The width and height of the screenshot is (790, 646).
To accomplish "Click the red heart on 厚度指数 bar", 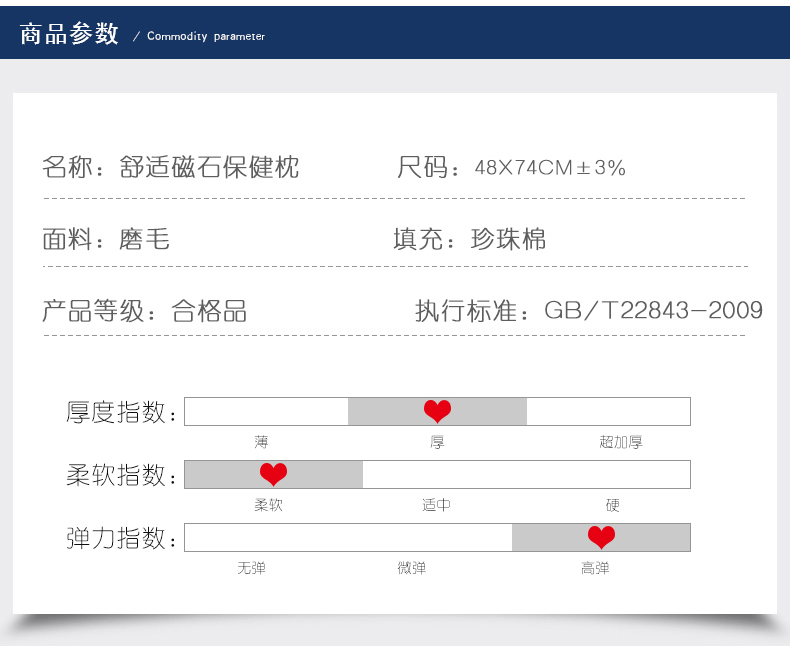I will (437, 411).
